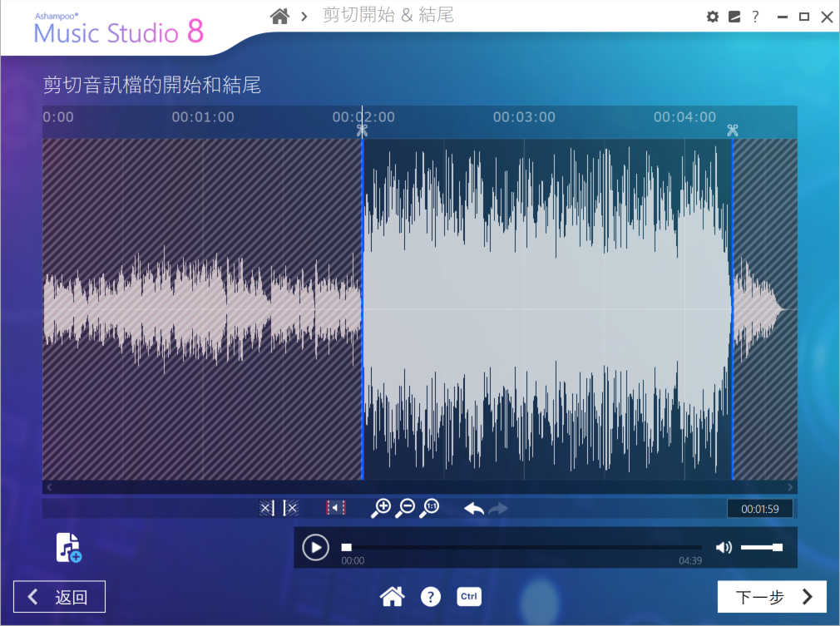The width and height of the screenshot is (840, 626).
Task: Play the audio preview
Action: click(315, 548)
